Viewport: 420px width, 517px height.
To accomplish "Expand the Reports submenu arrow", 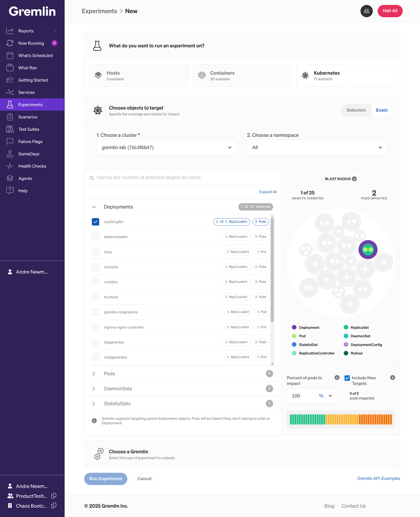I will point(55,31).
